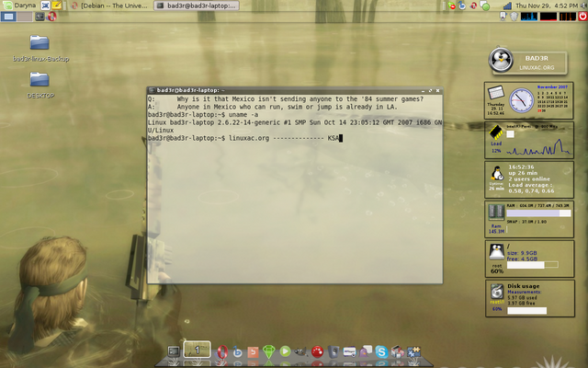Launch Pidgin messenger from the dock
Image resolution: width=588 pixels, height=368 pixels.
(366, 351)
